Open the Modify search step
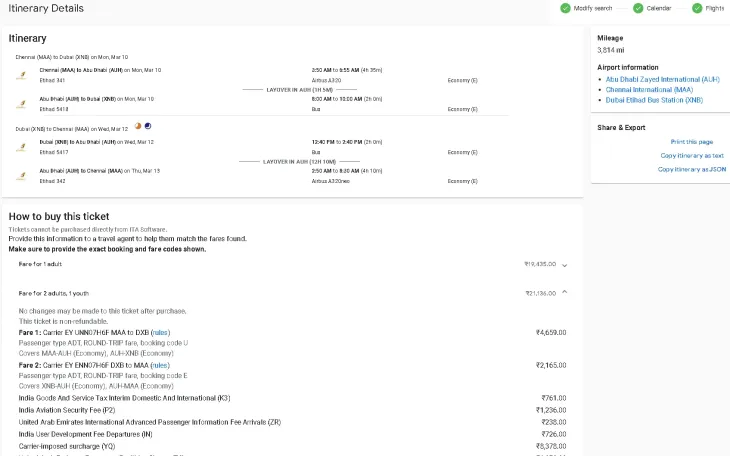The image size is (730, 456). (592, 8)
